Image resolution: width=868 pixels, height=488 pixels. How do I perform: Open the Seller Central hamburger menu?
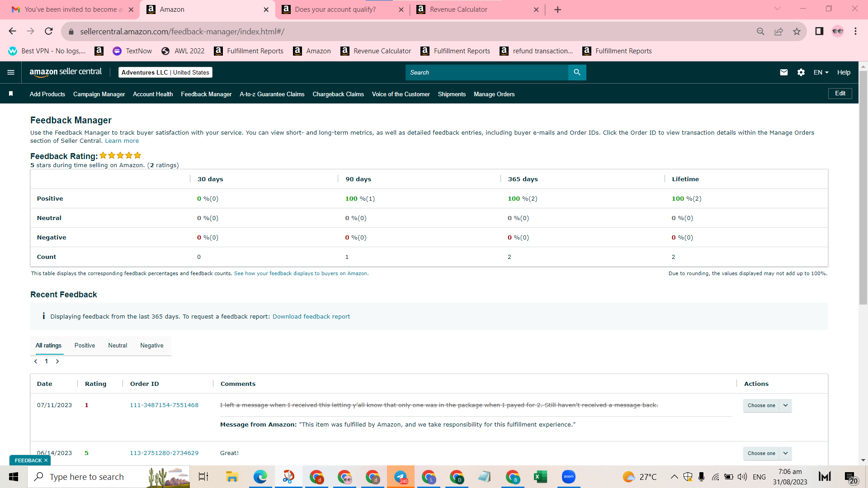pyautogui.click(x=11, y=72)
